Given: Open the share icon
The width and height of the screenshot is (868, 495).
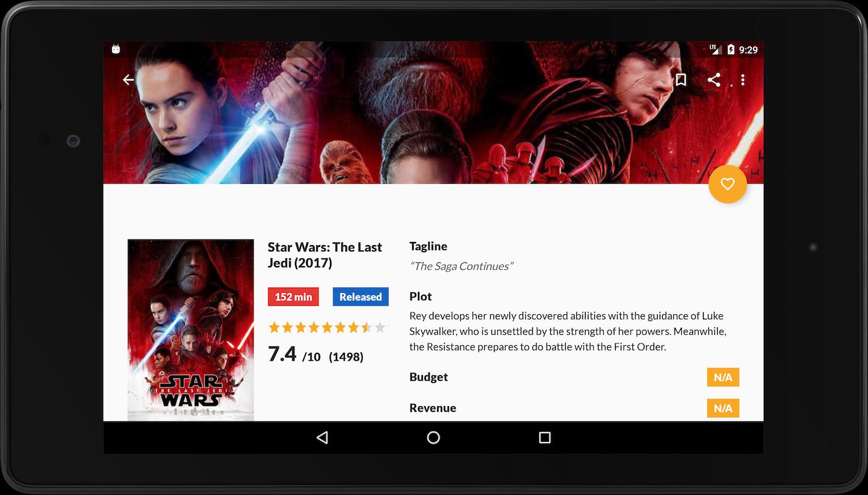Looking at the screenshot, I should 713,80.
